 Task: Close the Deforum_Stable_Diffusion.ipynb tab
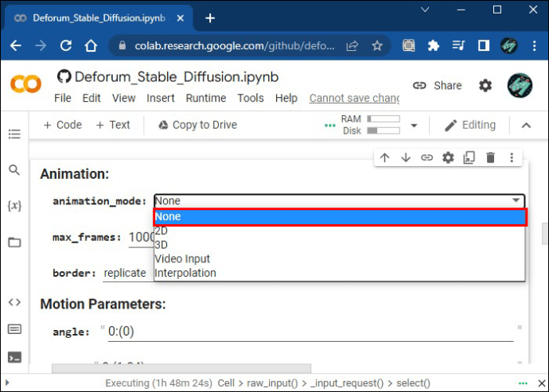pos(181,17)
